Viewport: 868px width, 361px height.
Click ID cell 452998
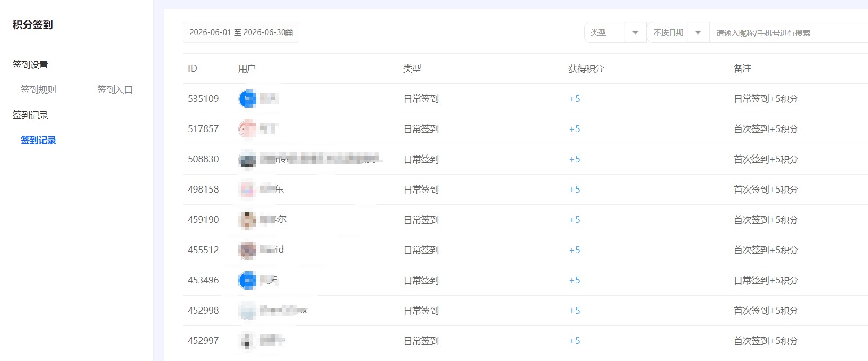pos(203,311)
